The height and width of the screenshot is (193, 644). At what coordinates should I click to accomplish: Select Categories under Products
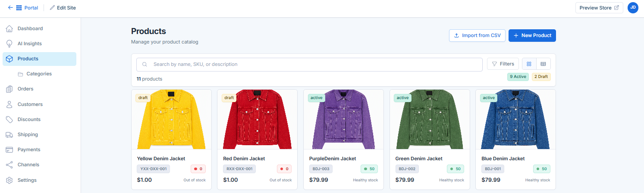point(40,74)
